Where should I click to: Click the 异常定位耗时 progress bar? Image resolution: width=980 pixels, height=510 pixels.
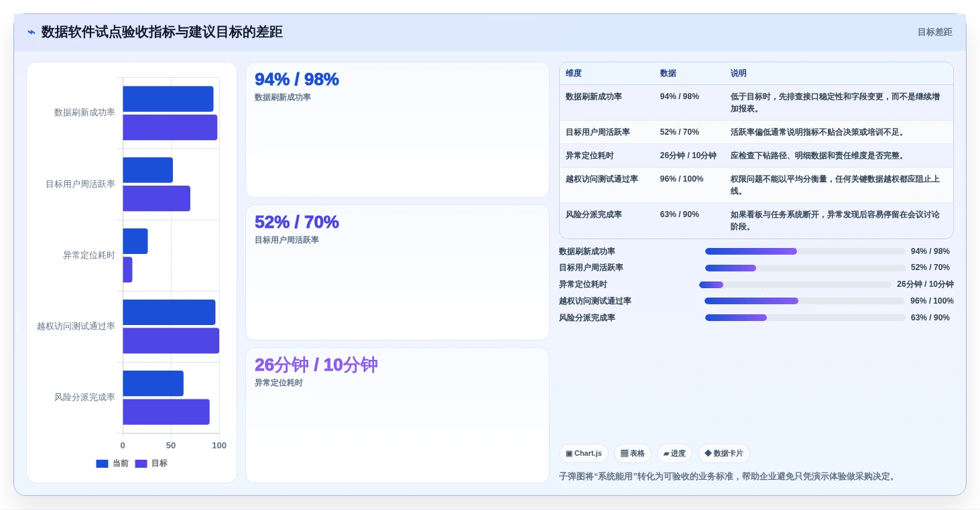pyautogui.click(x=795, y=285)
